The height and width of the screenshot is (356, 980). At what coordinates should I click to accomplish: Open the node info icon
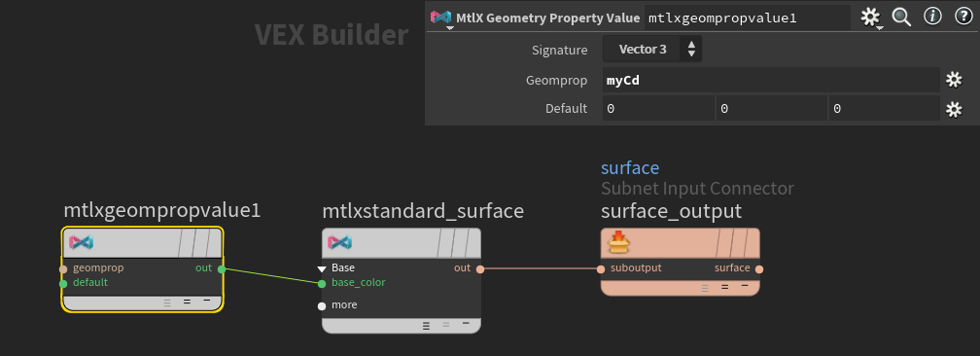pos(932,17)
